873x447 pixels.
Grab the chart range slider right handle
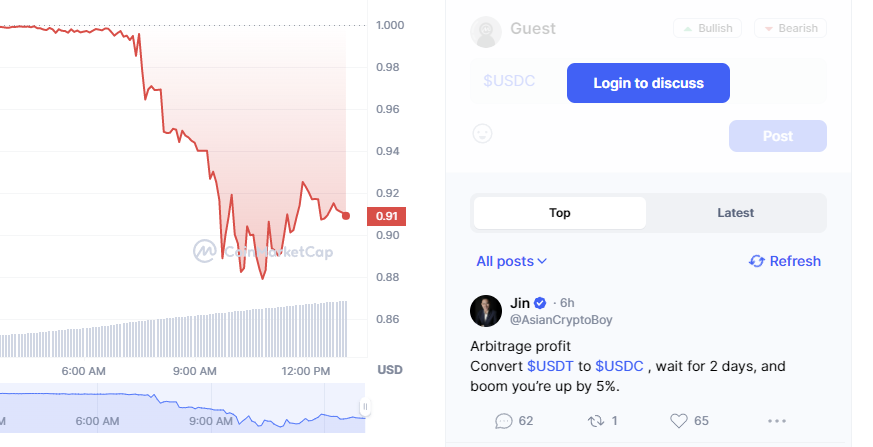(365, 407)
